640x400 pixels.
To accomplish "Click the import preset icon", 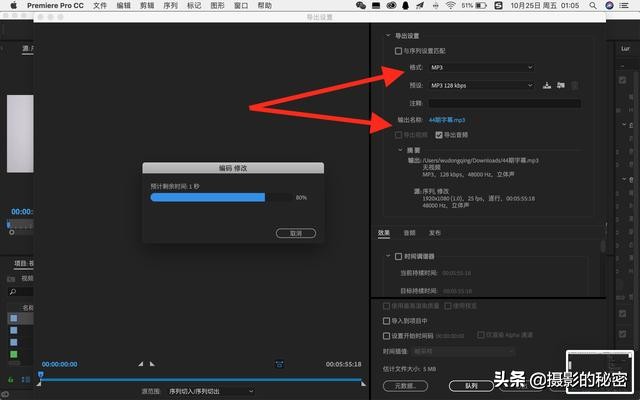I will click(561, 85).
